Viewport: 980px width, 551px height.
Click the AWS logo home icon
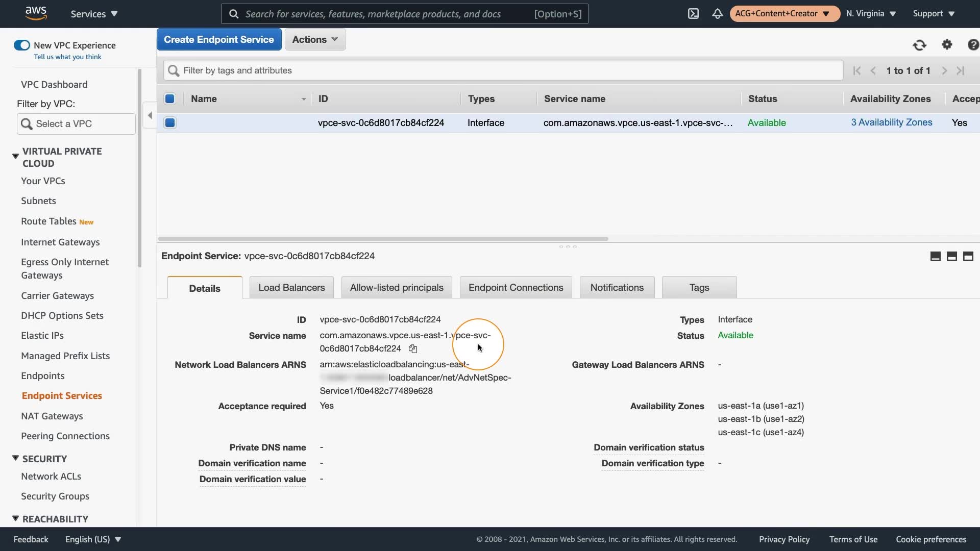coord(36,13)
